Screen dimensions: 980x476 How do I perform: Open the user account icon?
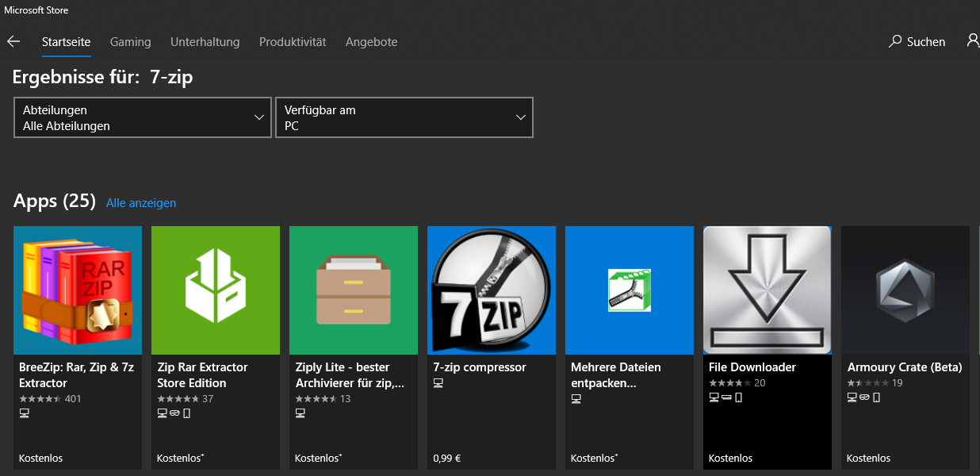click(974, 41)
